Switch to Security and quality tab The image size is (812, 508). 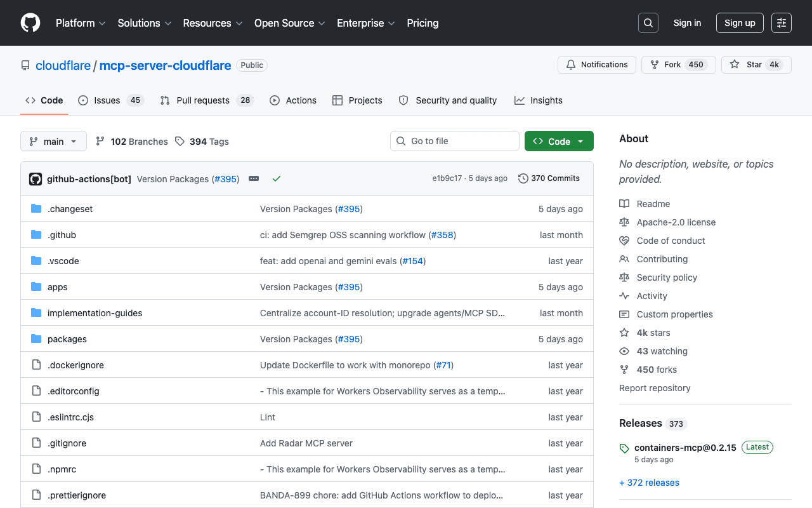click(448, 100)
